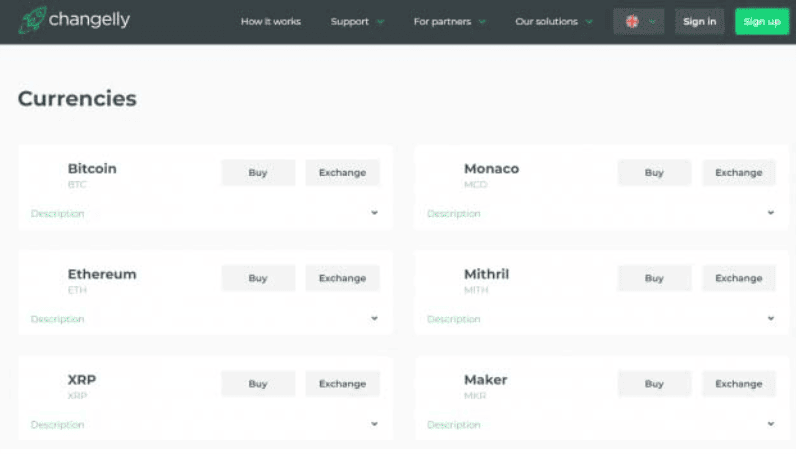Click Buy for Maker
This screenshot has width=796, height=454.
[654, 384]
